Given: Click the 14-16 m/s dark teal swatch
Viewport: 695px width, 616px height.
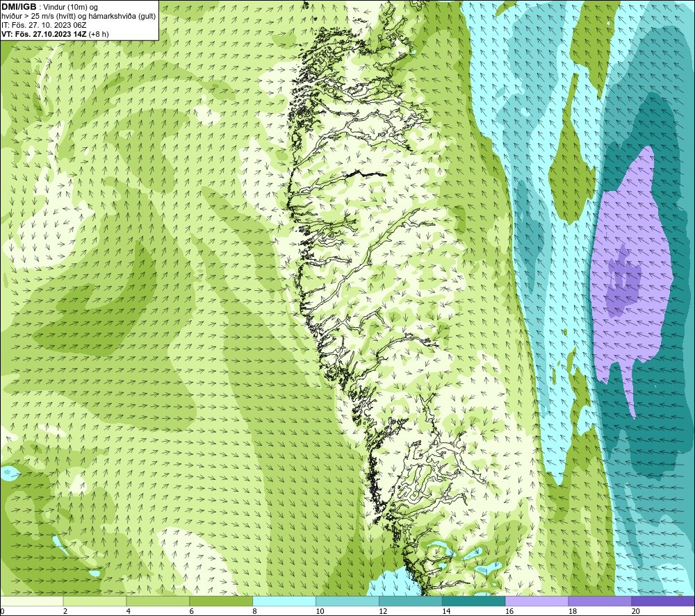Looking at the screenshot, I should (x=473, y=601).
